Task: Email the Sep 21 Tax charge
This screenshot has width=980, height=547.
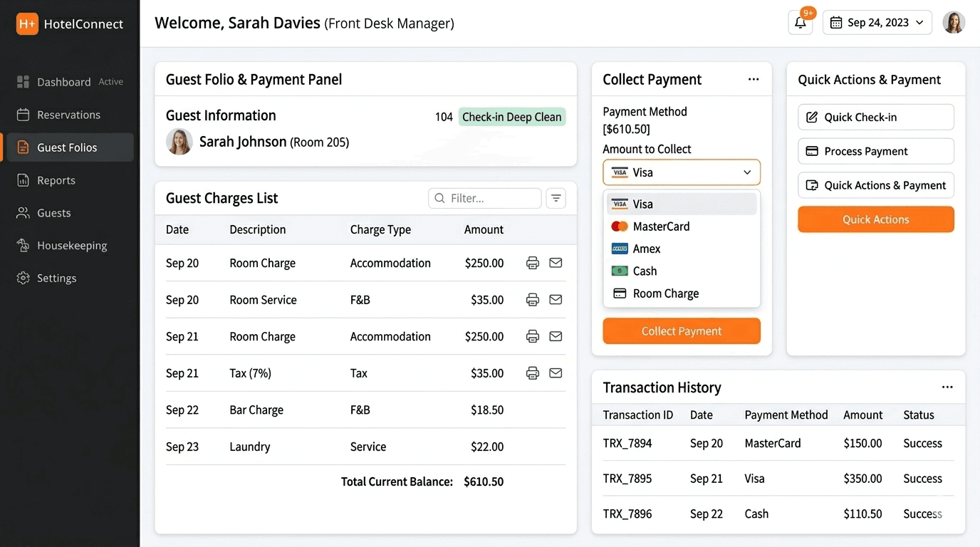Action: [x=556, y=373]
